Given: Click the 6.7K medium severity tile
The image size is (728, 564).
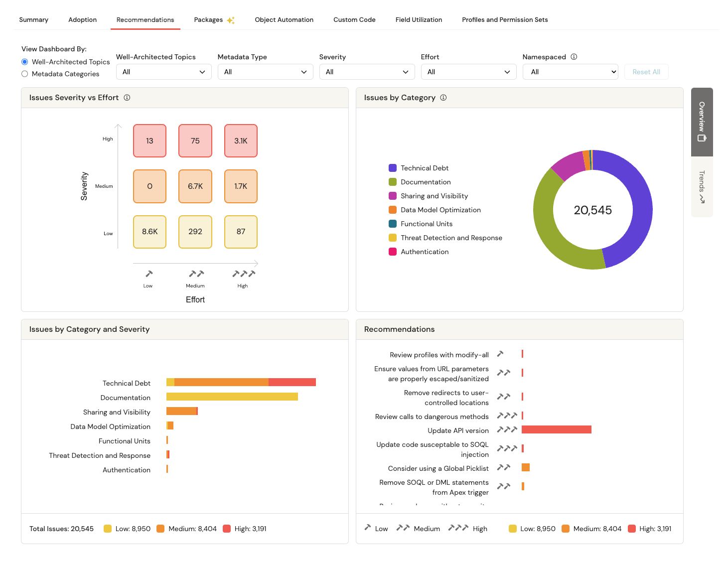Looking at the screenshot, I should 195,186.
